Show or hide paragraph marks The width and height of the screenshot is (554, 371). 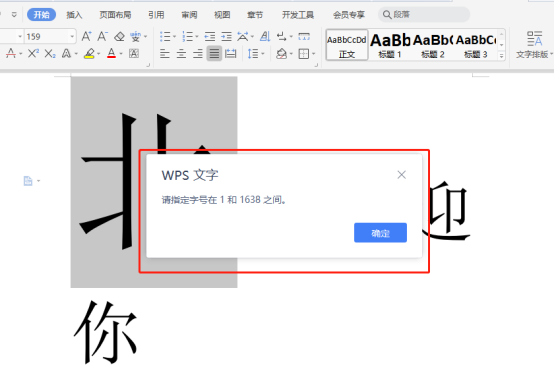282,36
